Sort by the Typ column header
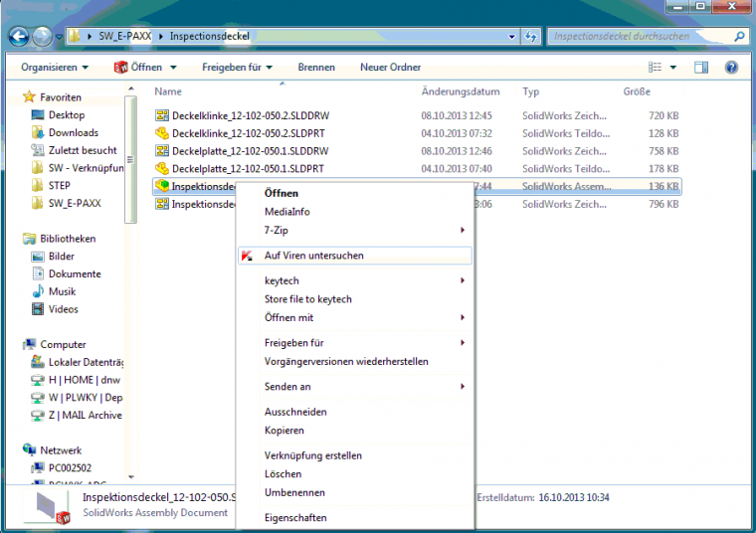756x533 pixels. tap(530, 91)
